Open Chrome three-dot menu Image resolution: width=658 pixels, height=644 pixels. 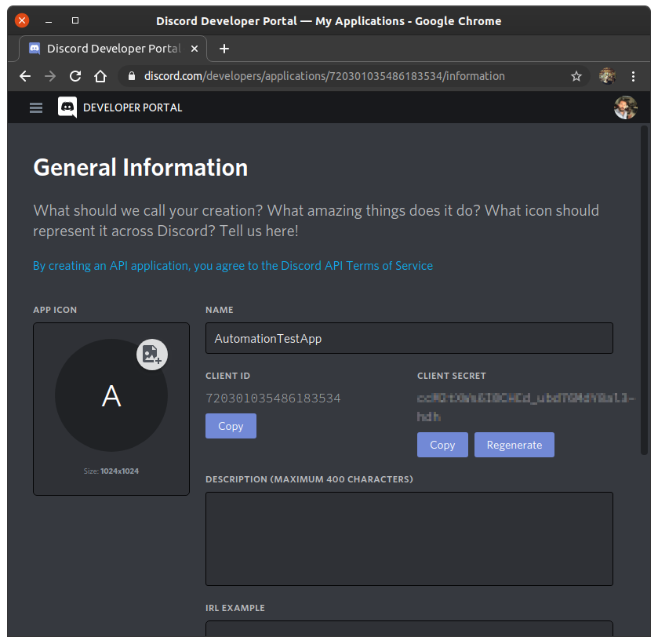pyautogui.click(x=633, y=76)
